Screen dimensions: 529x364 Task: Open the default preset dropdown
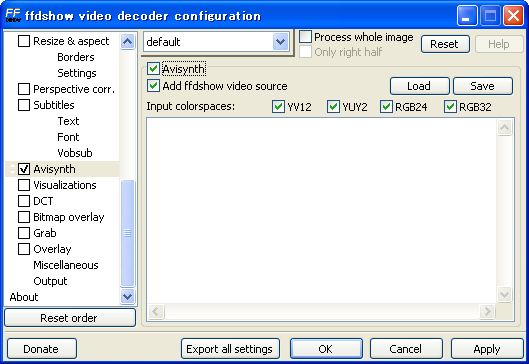(x=281, y=42)
